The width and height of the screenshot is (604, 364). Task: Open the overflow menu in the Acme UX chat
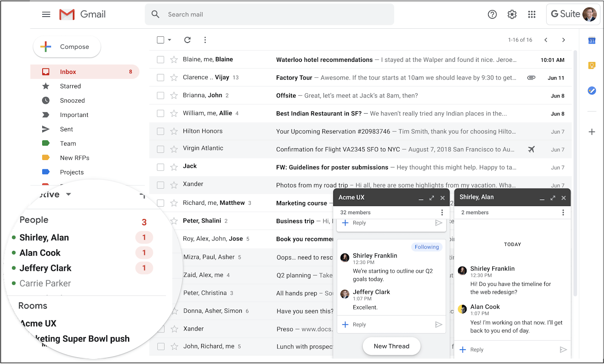pos(442,212)
